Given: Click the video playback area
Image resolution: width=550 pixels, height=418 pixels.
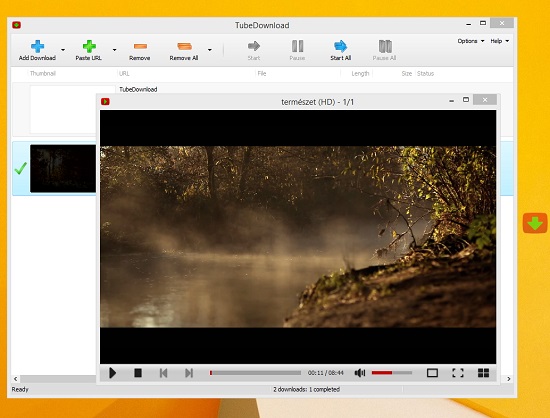Looking at the screenshot, I should coord(298,237).
